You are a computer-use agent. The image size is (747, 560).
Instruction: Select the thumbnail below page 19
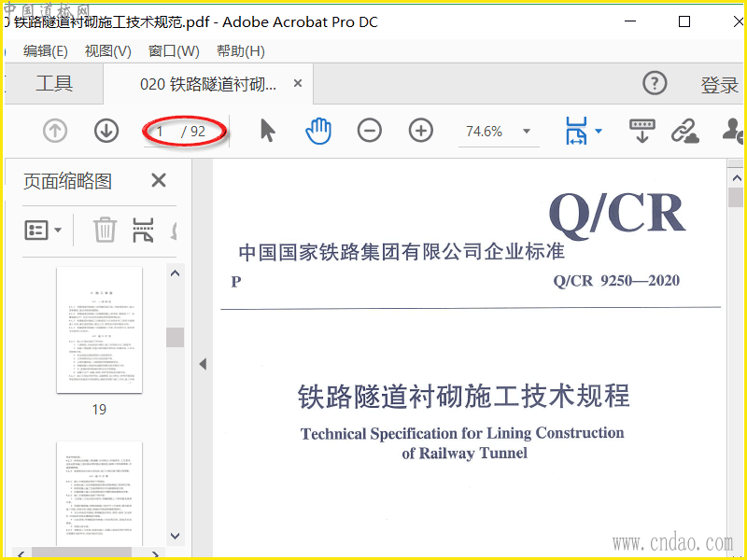[x=99, y=494]
